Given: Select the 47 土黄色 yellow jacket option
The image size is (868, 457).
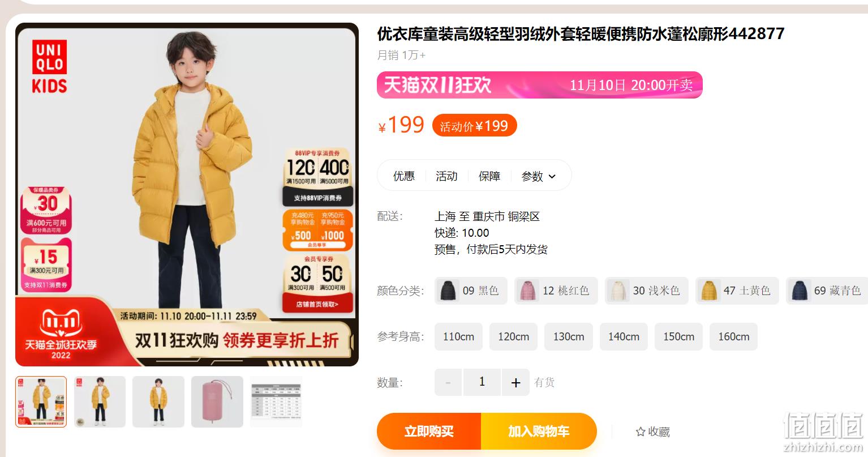Looking at the screenshot, I should (737, 291).
